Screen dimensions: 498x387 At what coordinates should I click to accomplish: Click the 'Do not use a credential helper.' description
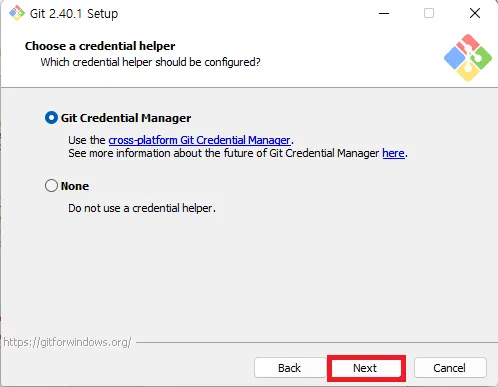tap(142, 208)
